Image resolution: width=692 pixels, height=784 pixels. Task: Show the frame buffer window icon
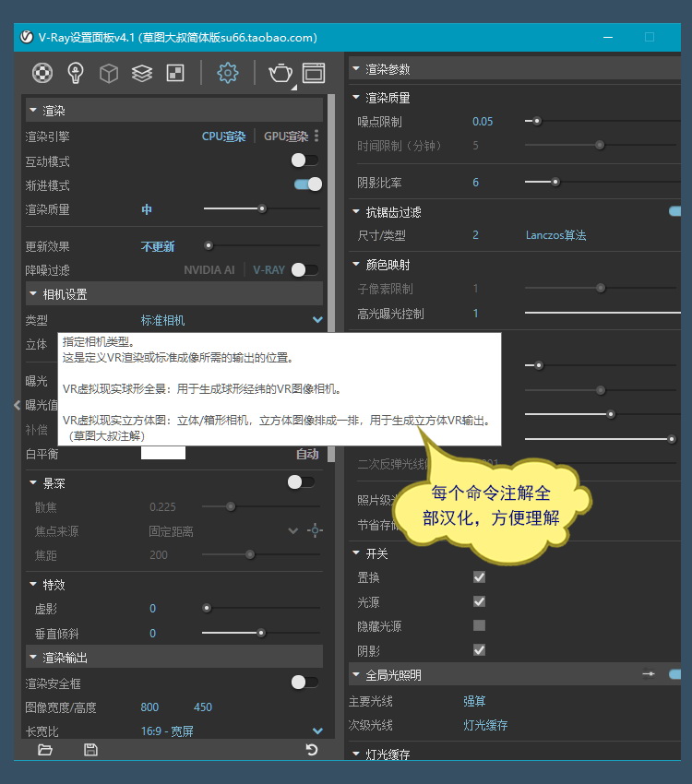[x=314, y=73]
